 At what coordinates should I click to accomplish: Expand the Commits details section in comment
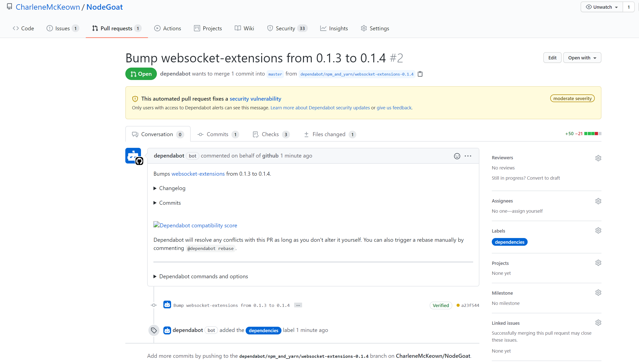coord(167,203)
